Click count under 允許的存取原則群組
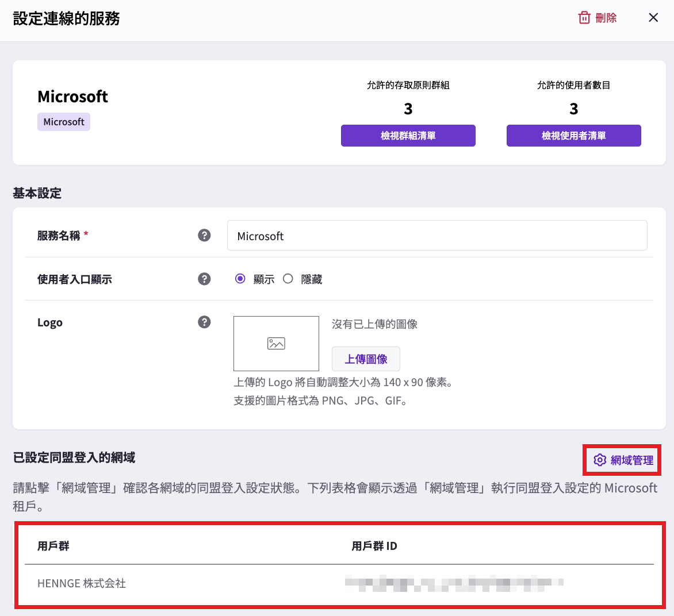 (408, 109)
